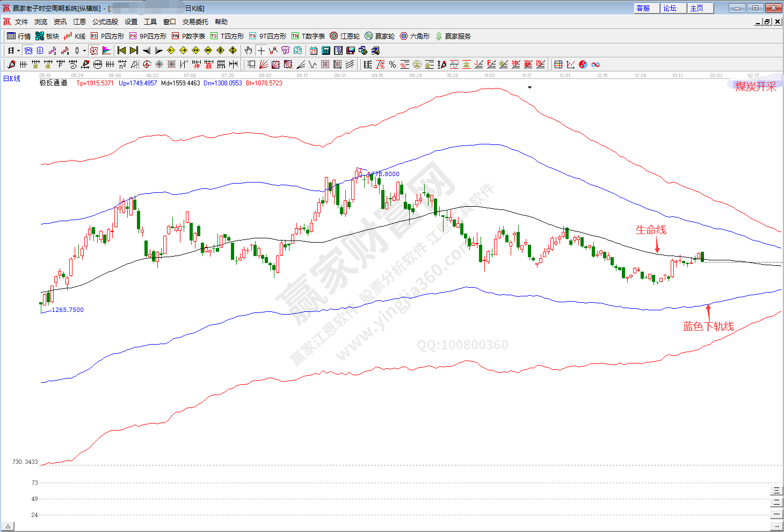Select the hand pan tool

(x=248, y=50)
